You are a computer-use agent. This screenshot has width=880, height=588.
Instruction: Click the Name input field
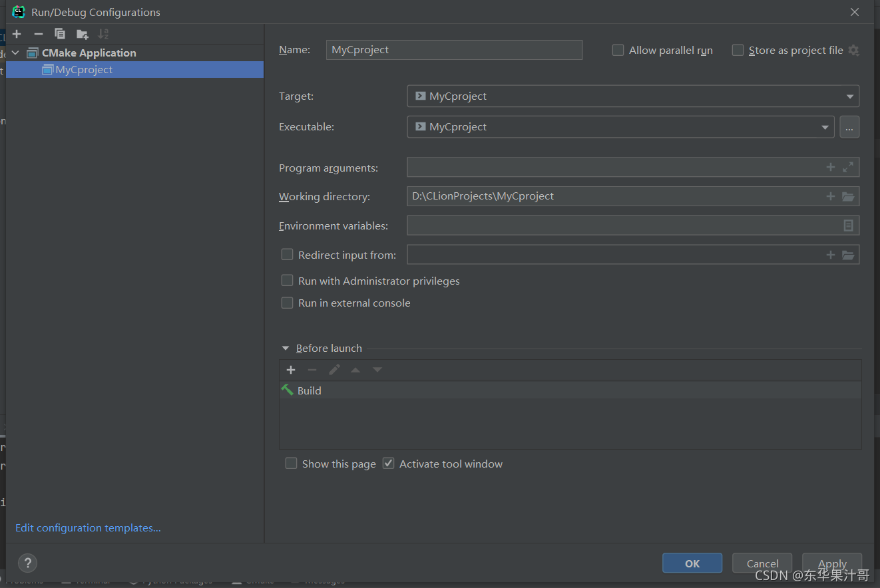[x=454, y=50]
